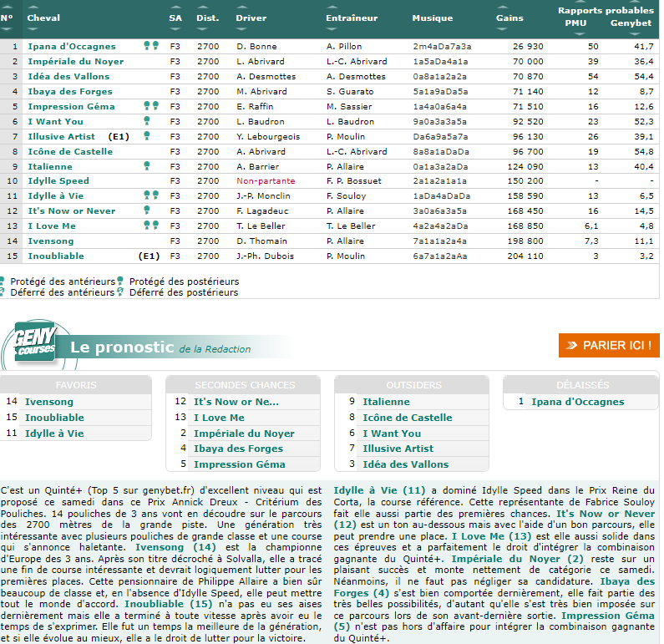The height and width of the screenshot is (644, 664).
Task: Sort Cheval column ascending arrow
Action: 33,8
